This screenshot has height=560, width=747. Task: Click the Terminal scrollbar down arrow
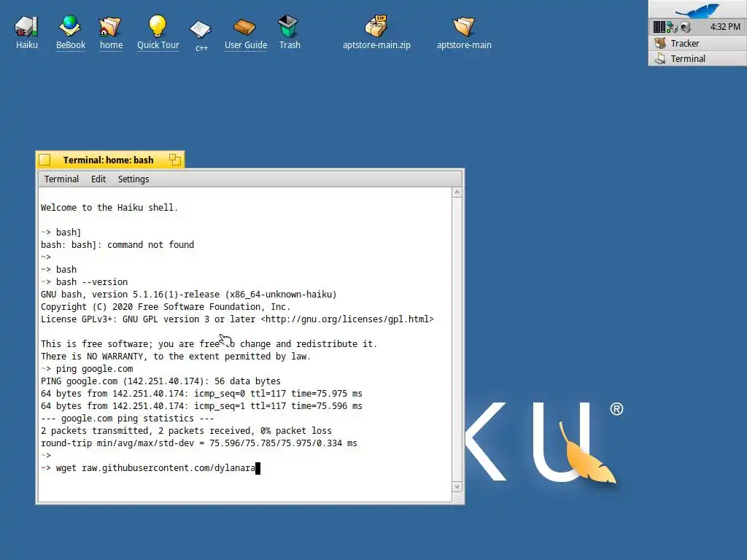tap(457, 486)
